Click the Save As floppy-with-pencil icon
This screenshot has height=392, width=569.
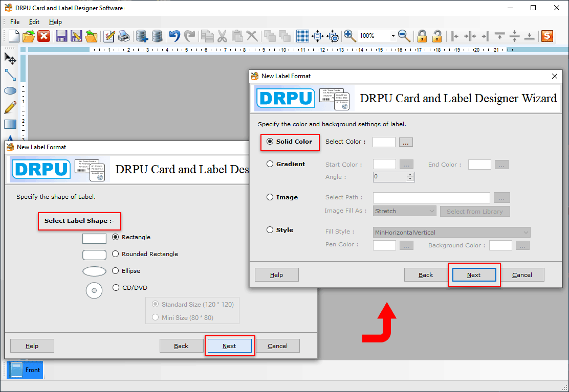click(x=76, y=36)
